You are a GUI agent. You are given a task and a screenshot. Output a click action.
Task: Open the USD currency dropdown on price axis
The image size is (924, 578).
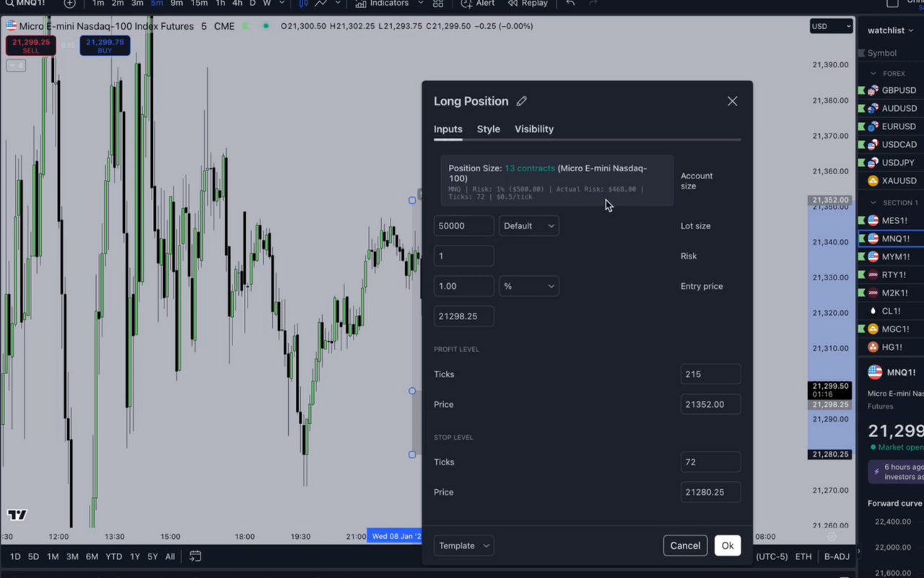click(x=832, y=26)
